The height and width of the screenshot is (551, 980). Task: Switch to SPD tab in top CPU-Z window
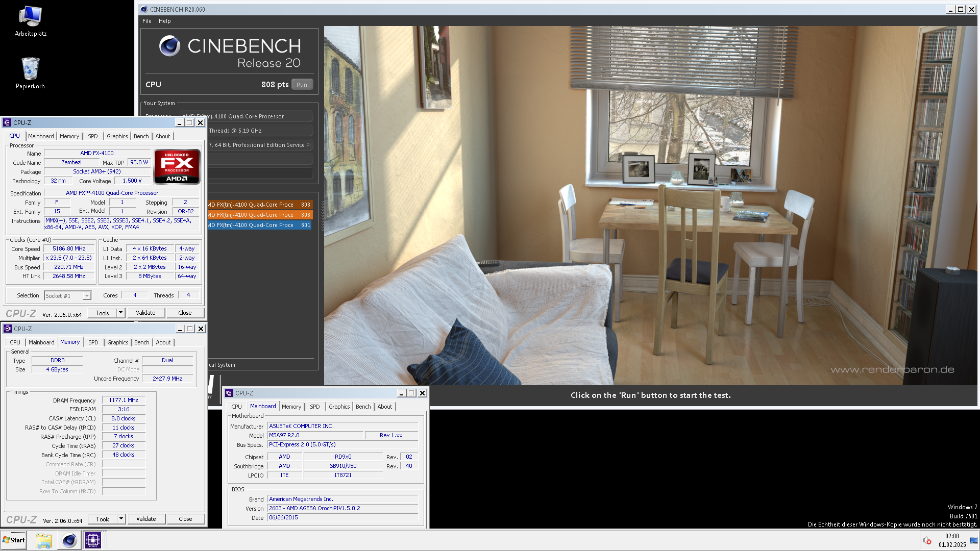[92, 136]
